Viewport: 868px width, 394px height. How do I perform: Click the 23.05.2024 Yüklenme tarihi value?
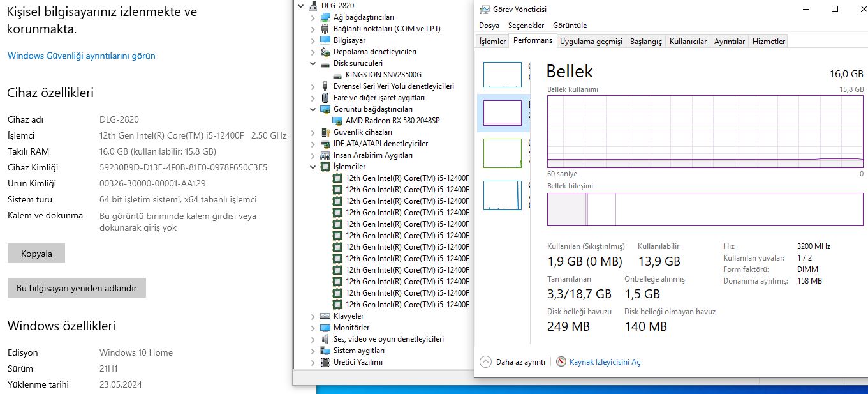pos(121,384)
